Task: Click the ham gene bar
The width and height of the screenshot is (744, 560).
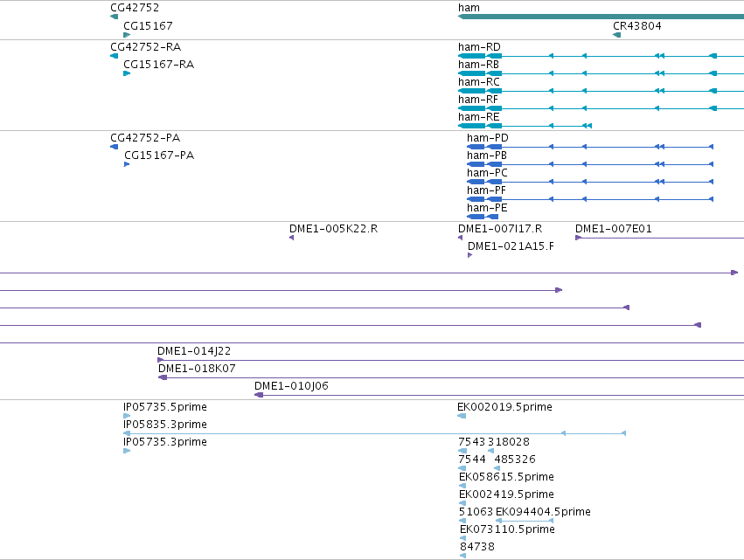Action: point(601,17)
